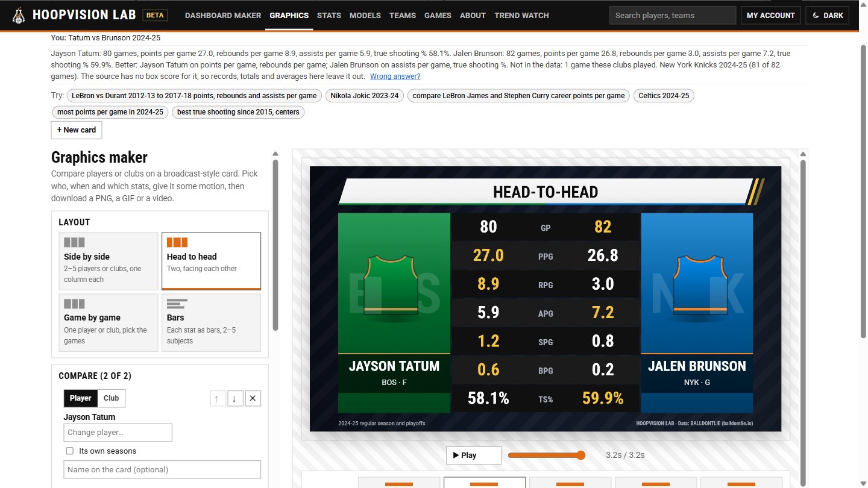Viewport: 868px width, 488px height.
Task: Choose the Bars layout option
Action: 211,322
